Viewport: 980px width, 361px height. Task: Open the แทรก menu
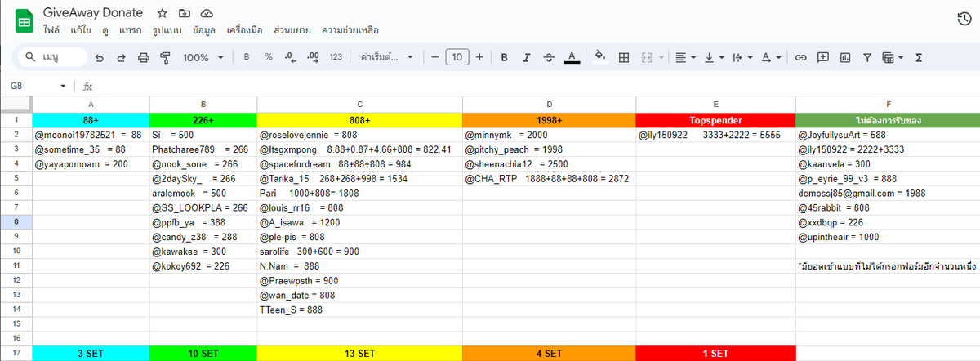pos(131,30)
